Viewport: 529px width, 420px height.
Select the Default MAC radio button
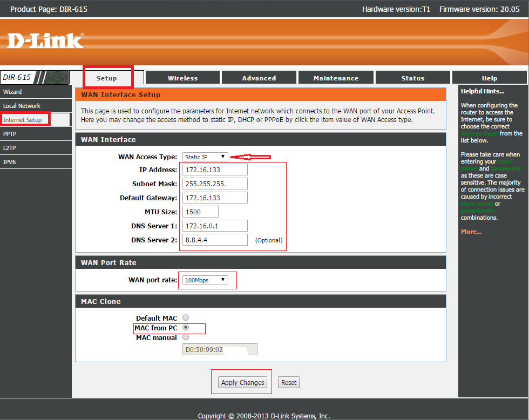[186, 317]
